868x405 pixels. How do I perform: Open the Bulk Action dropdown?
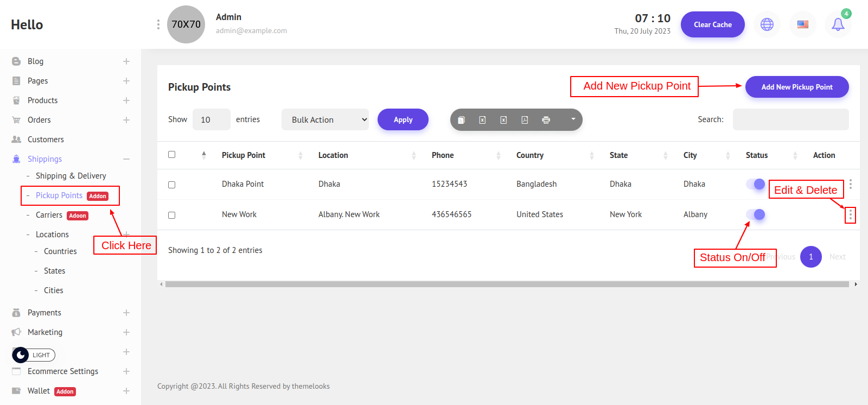[325, 119]
